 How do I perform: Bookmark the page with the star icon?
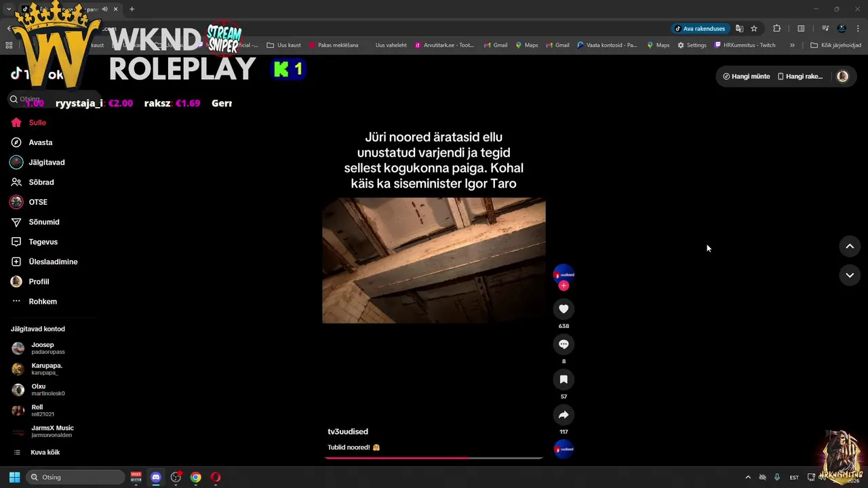tap(754, 28)
